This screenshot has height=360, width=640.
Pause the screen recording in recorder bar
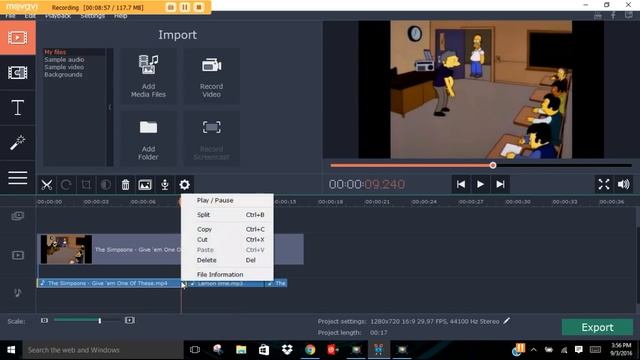click(x=185, y=7)
